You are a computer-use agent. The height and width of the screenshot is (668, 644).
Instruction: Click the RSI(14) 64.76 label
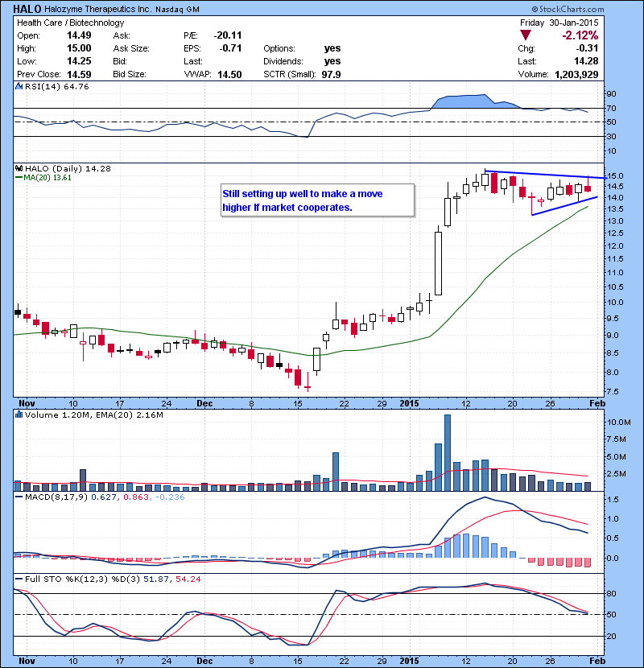tap(57, 86)
